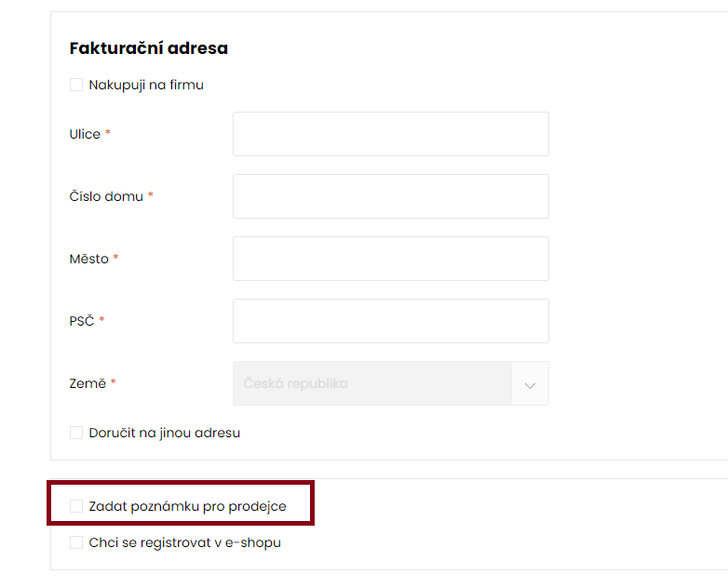Focus the Ulice text input field

[391, 134]
